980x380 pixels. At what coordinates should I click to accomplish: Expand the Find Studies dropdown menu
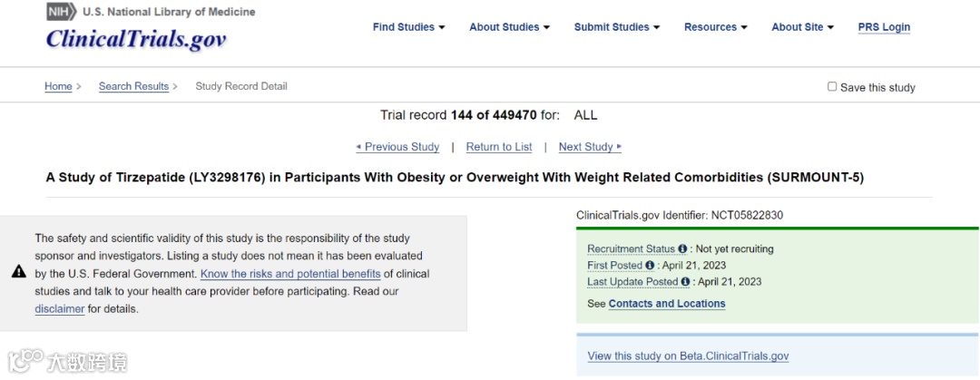(408, 27)
